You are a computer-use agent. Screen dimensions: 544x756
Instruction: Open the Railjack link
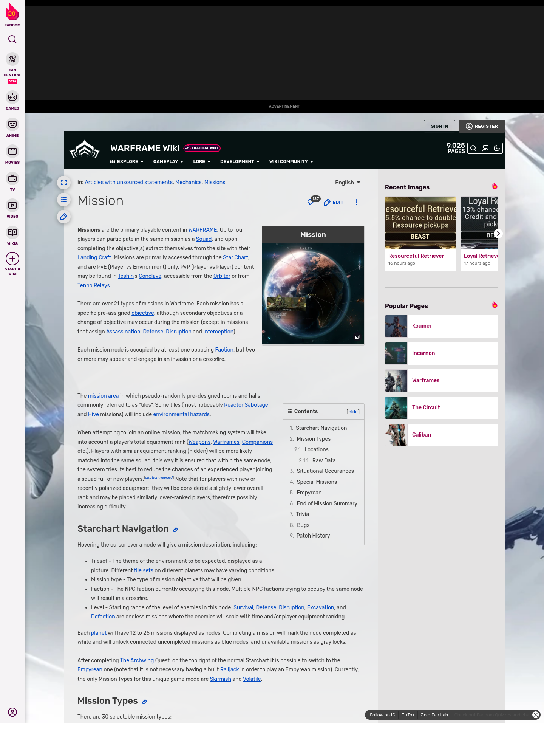tap(229, 669)
